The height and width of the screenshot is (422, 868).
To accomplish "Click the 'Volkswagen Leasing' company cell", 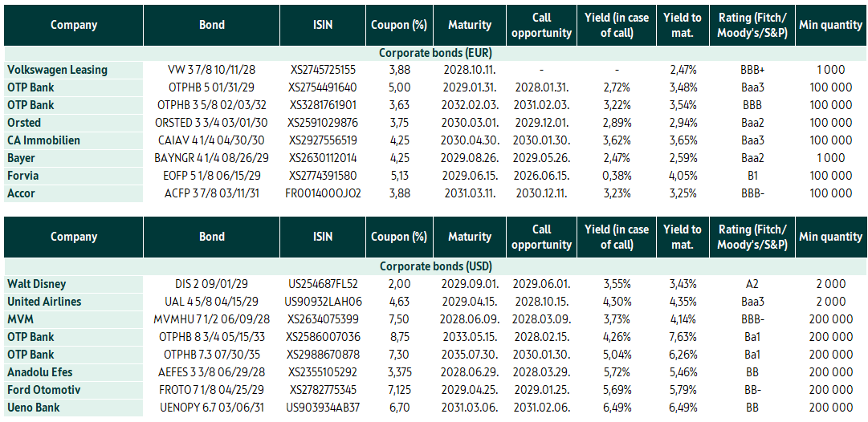I will coord(73,70).
